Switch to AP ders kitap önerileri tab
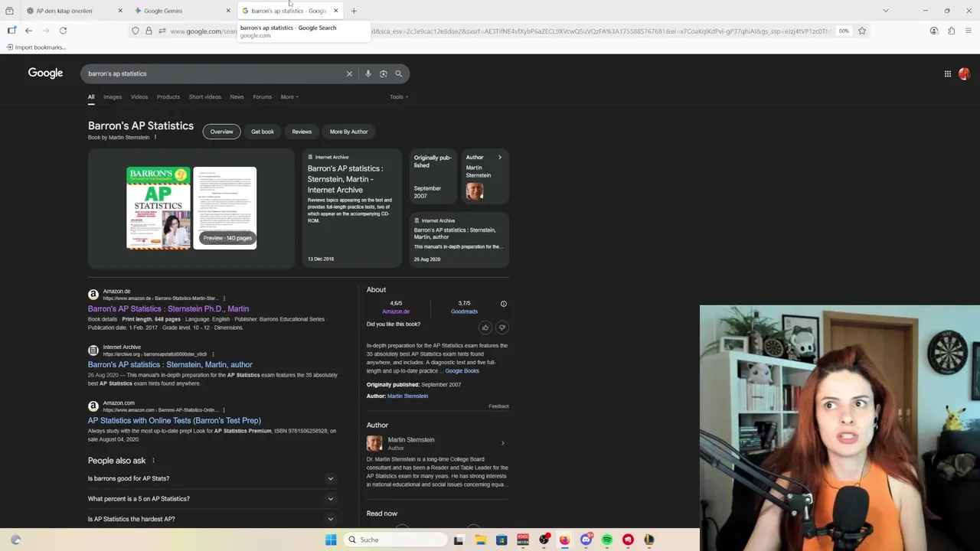980x551 pixels. [x=73, y=11]
